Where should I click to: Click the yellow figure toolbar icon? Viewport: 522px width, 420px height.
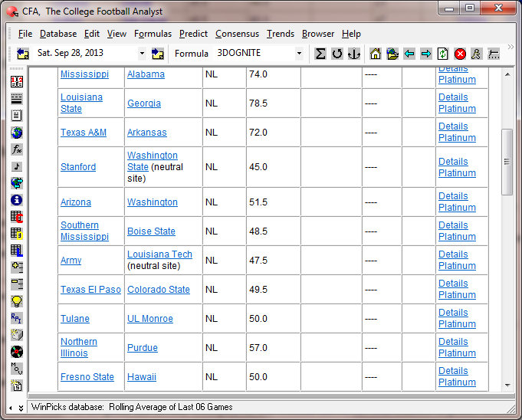[476, 54]
